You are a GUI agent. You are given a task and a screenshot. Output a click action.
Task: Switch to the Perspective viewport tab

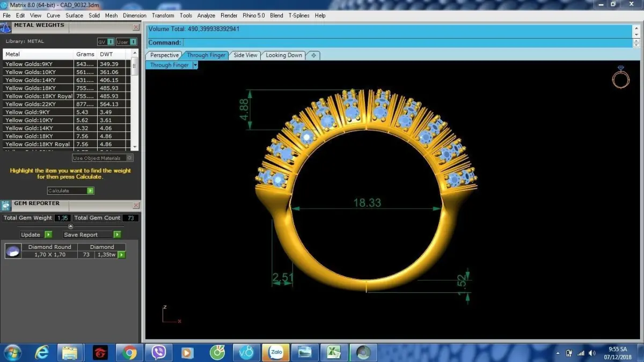pos(164,55)
